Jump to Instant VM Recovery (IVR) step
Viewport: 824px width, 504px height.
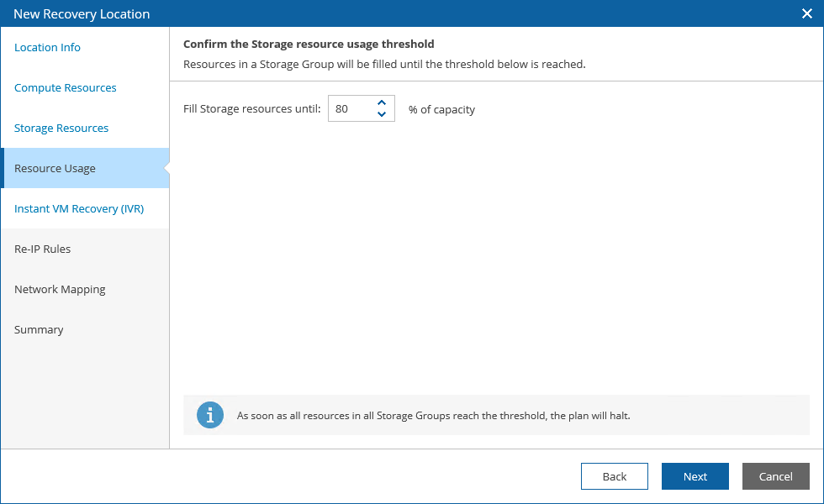(79, 208)
